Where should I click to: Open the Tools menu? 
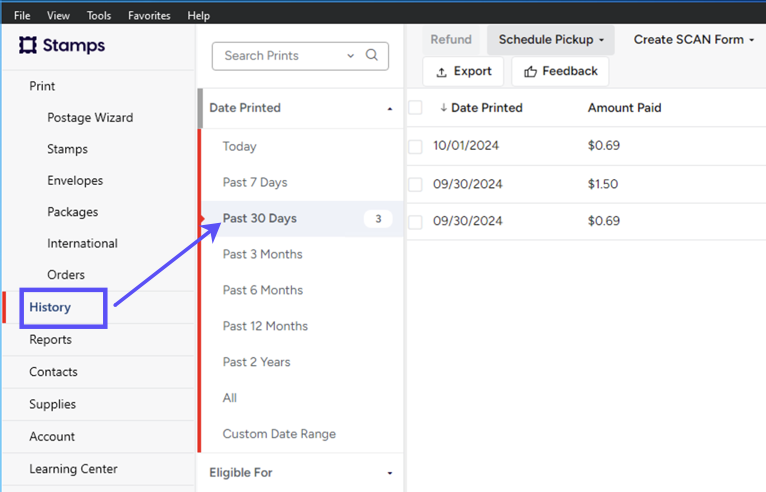coord(99,16)
